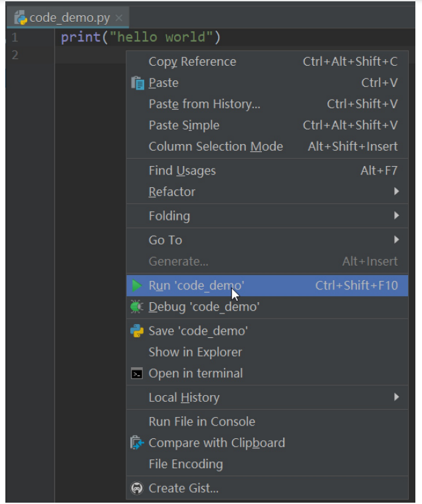Open the Go To submenu arrow

tap(397, 240)
